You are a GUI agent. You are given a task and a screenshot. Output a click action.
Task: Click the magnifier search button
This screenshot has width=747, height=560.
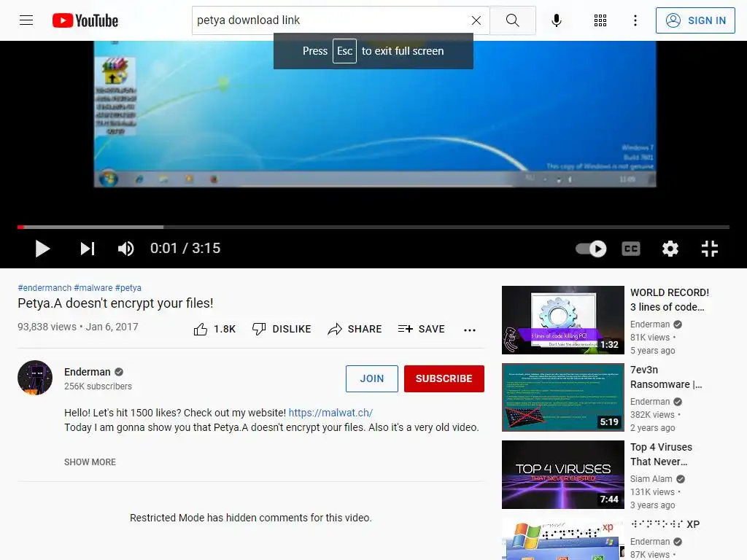[x=513, y=20]
